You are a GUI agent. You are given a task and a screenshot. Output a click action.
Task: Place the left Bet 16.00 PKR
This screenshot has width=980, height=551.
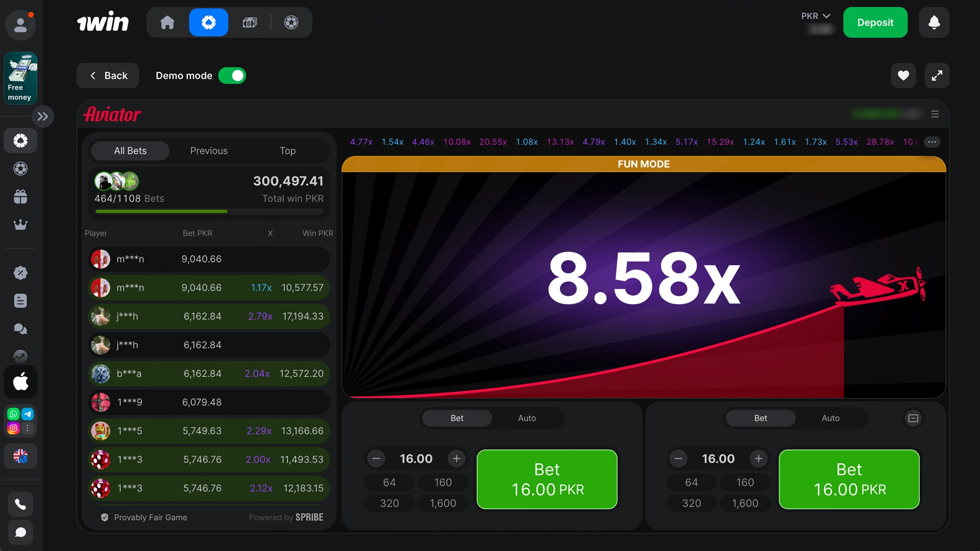click(547, 479)
